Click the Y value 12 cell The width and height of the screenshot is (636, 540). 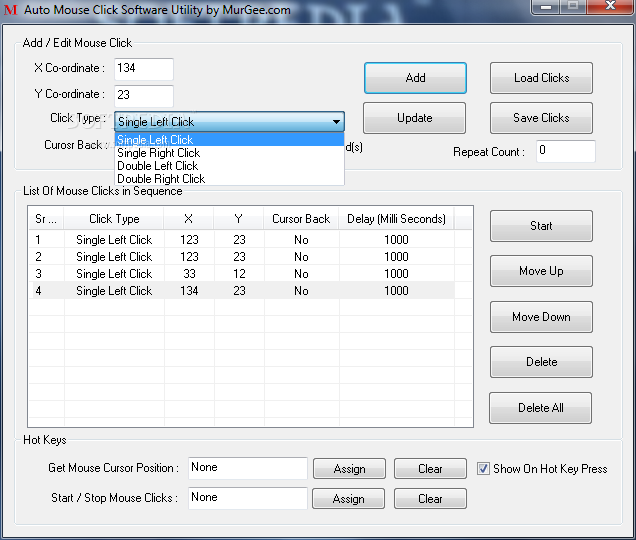239,274
